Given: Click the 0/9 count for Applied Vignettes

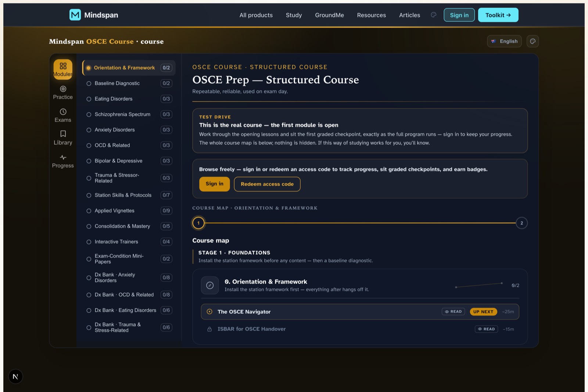Looking at the screenshot, I should click(x=166, y=211).
